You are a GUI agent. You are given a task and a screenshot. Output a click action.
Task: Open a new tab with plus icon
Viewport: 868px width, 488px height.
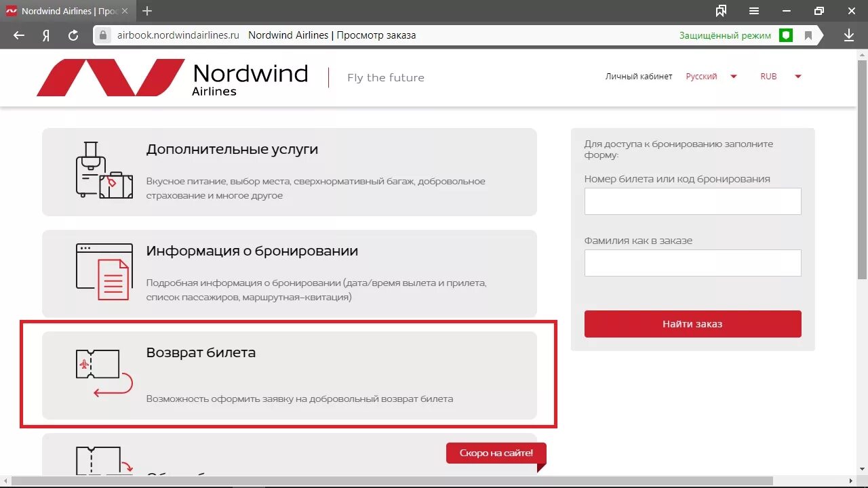coord(147,11)
